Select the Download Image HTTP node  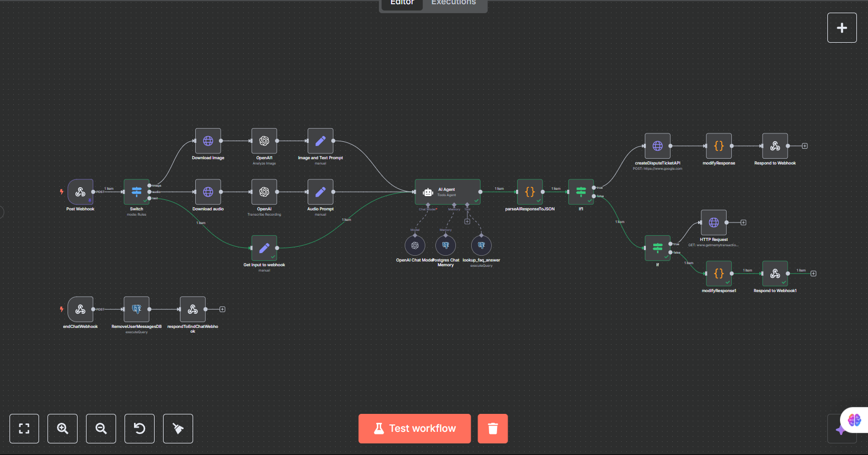[208, 141]
